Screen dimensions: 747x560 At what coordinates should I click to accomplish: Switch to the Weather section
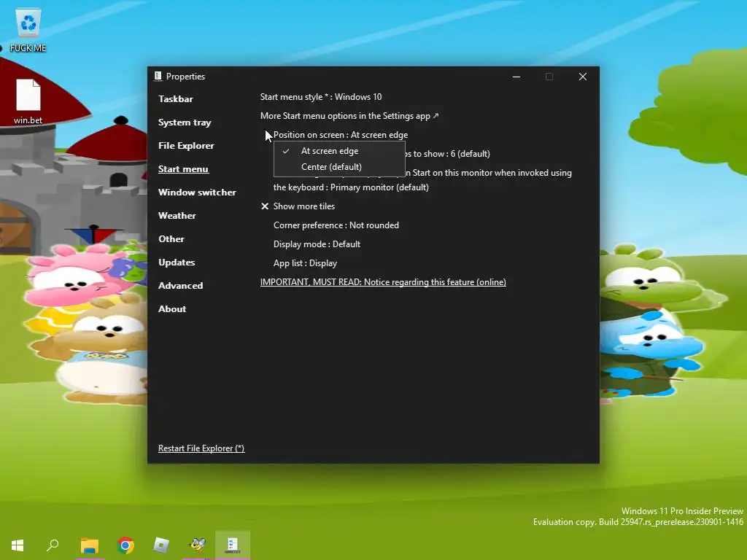coord(177,216)
